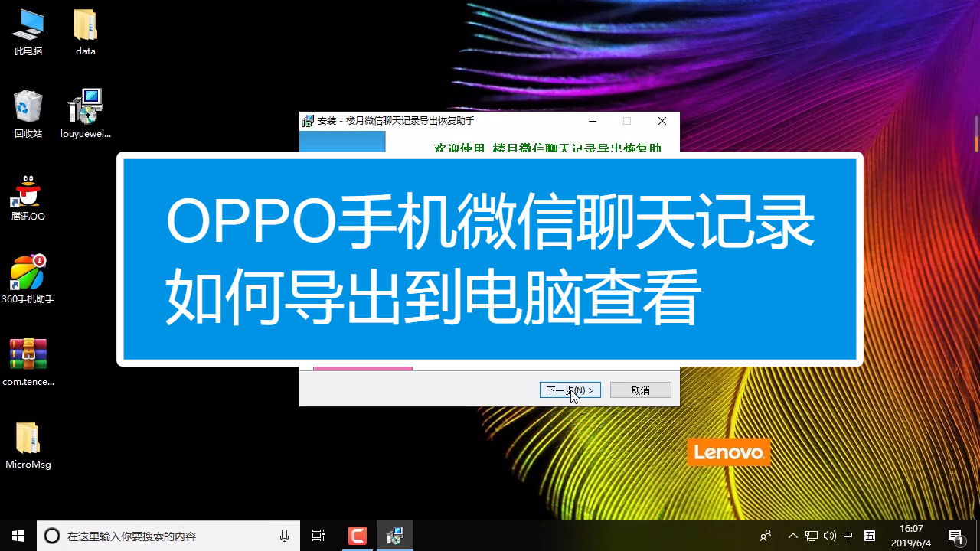Open the red Camtasia taskbar app

point(358,536)
